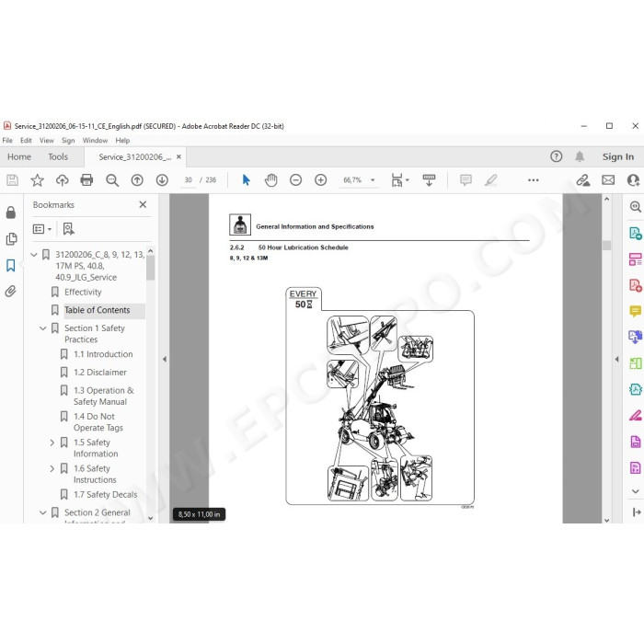This screenshot has height=644, width=644.
Task: Click the page number input field
Action: coord(188,180)
